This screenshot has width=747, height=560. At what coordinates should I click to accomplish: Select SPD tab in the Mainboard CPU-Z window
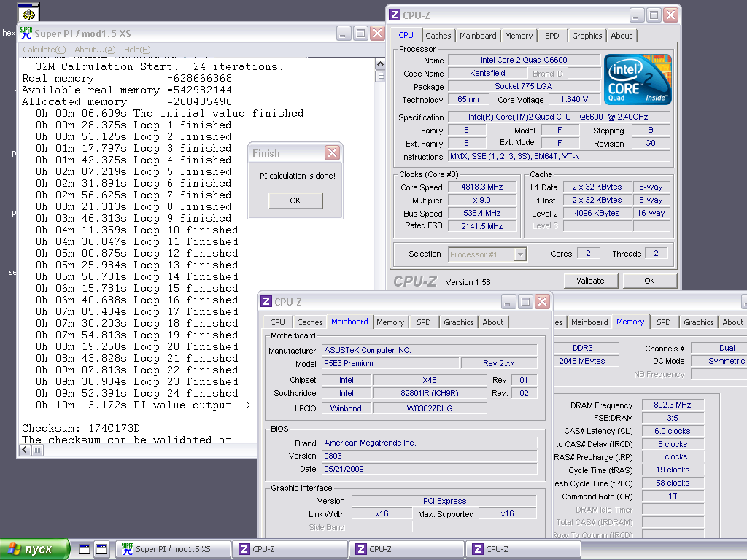click(424, 322)
